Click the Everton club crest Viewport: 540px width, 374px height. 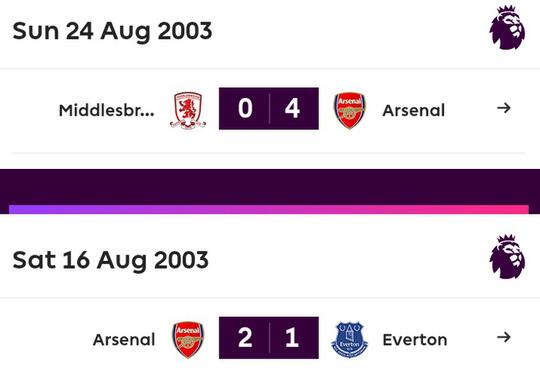click(350, 340)
